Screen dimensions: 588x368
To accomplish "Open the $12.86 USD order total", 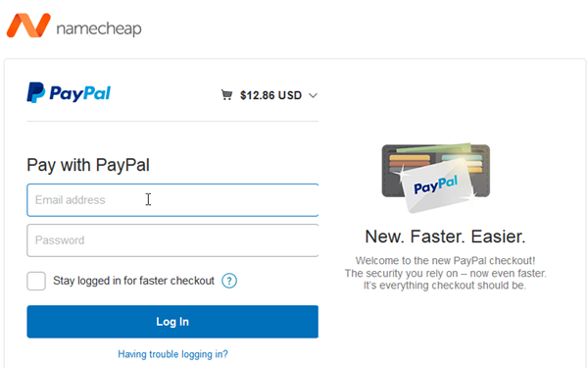I will (270, 95).
